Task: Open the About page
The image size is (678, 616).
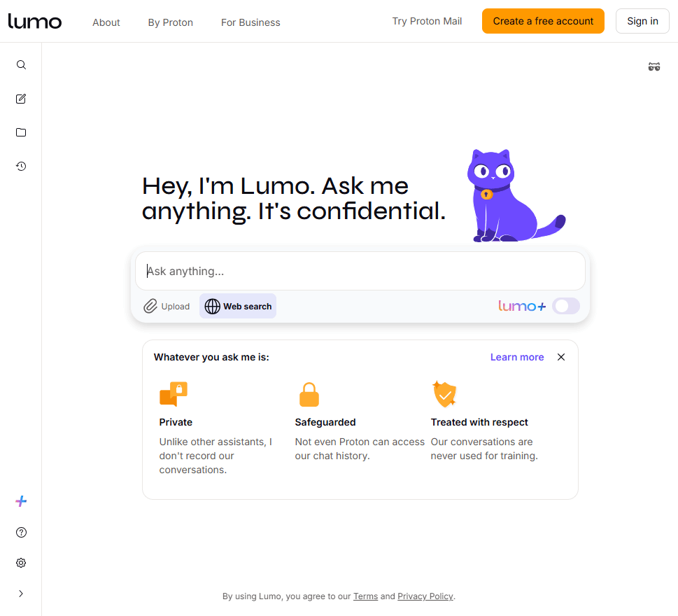Action: (x=106, y=22)
